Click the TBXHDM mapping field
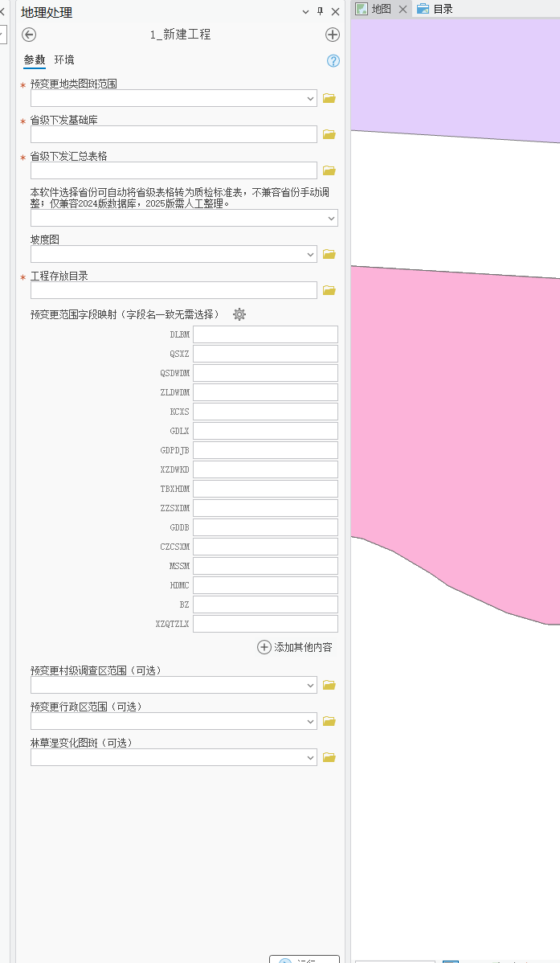 [265, 489]
